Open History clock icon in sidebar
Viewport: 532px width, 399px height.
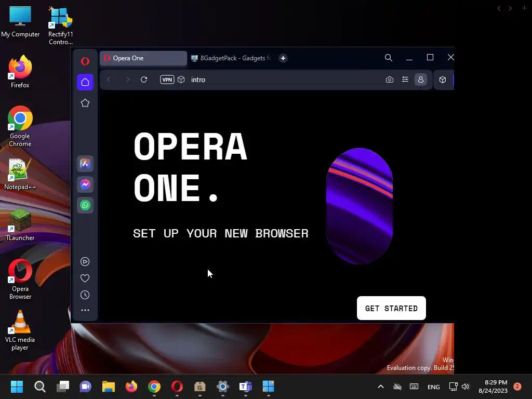(85, 295)
